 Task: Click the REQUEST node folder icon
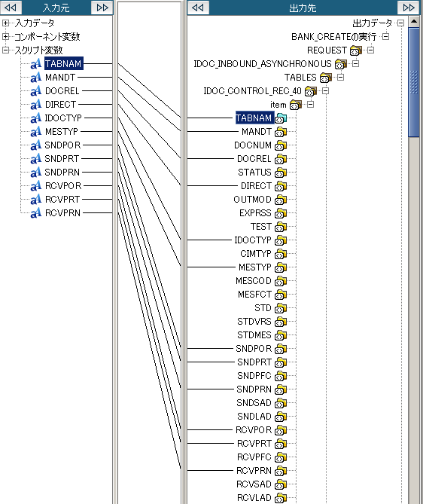click(x=355, y=50)
